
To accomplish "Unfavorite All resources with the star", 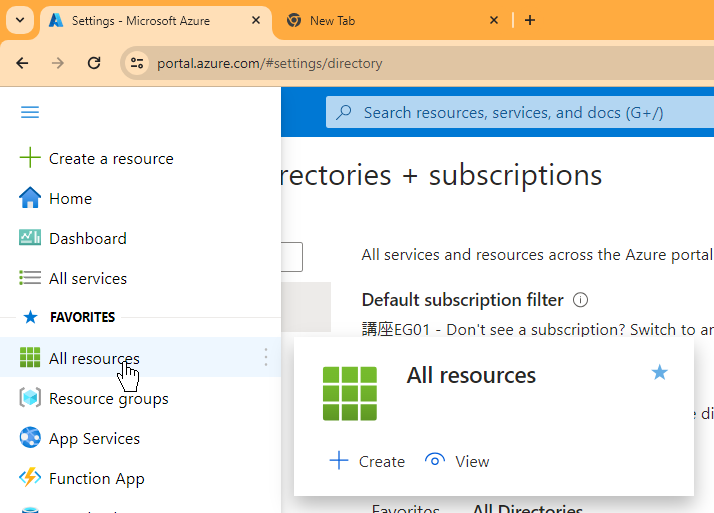I will tap(659, 372).
